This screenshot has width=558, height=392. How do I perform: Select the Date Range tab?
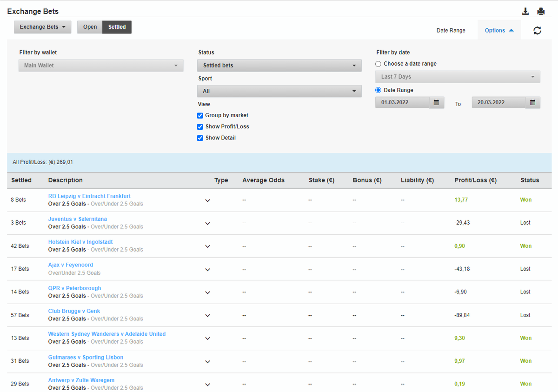pyautogui.click(x=451, y=30)
